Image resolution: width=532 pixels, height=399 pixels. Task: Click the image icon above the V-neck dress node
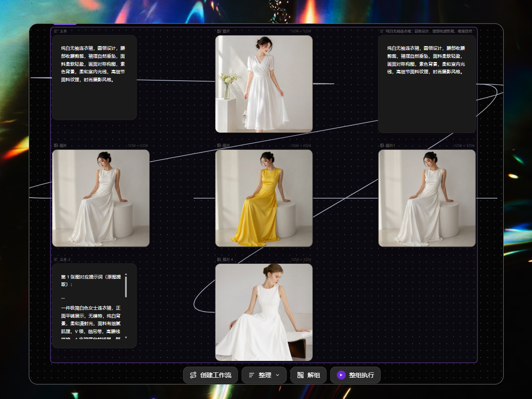[x=219, y=31]
